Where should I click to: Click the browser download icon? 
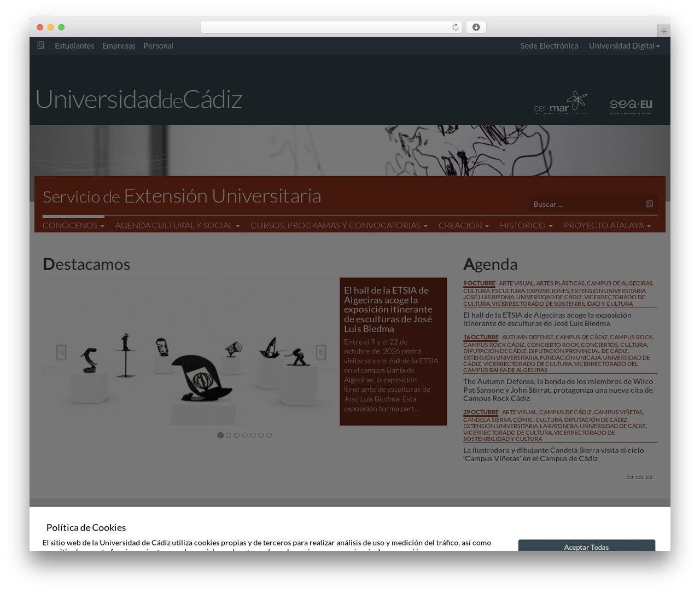coord(476,27)
